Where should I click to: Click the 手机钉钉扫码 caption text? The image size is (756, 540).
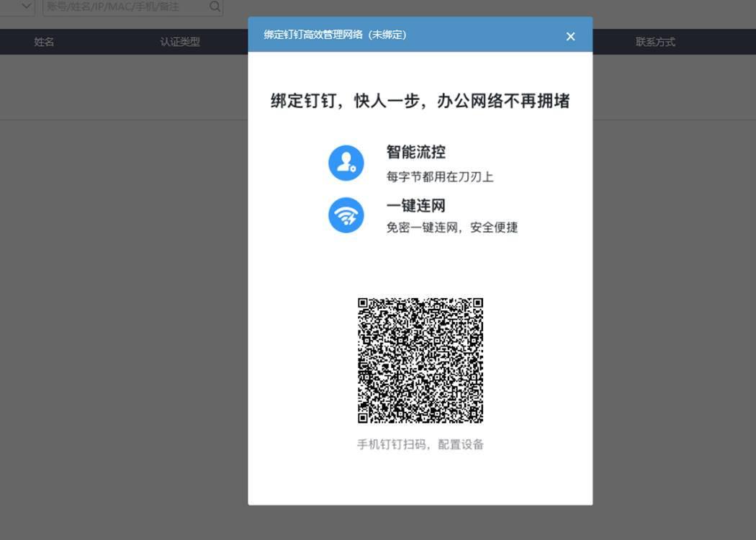click(420, 444)
